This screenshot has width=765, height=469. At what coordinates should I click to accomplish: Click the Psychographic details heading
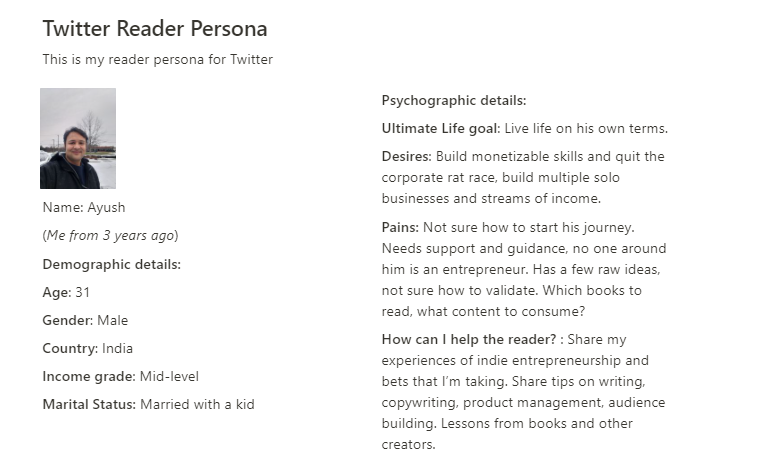pyautogui.click(x=454, y=101)
